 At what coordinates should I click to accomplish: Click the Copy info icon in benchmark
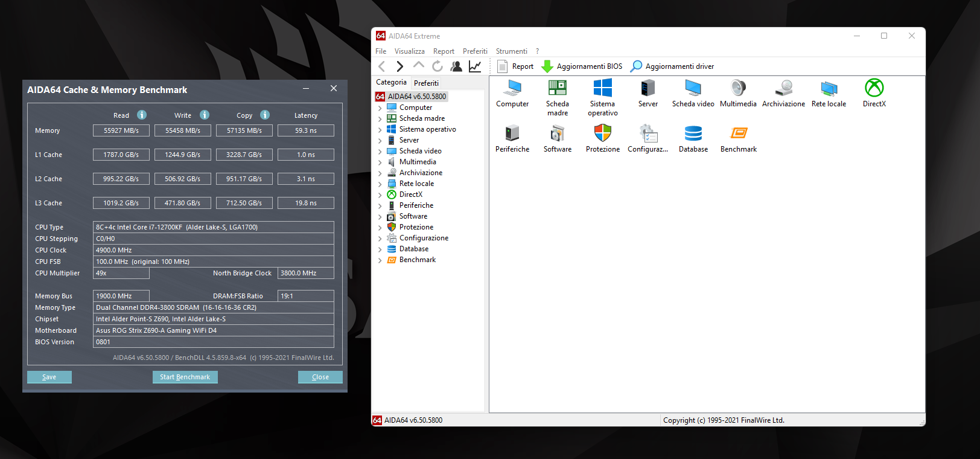265,115
